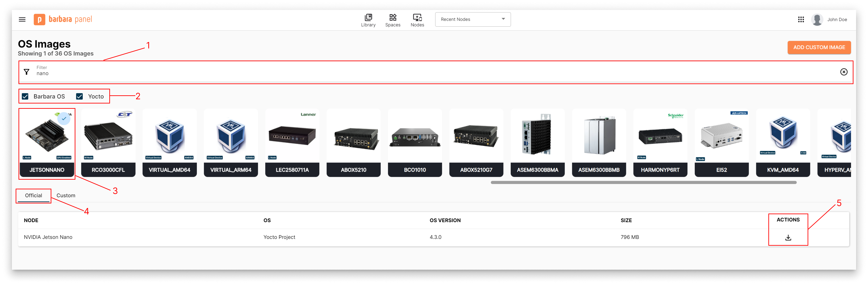The image size is (868, 284).
Task: Open the hamburger navigation menu
Action: [x=22, y=19]
